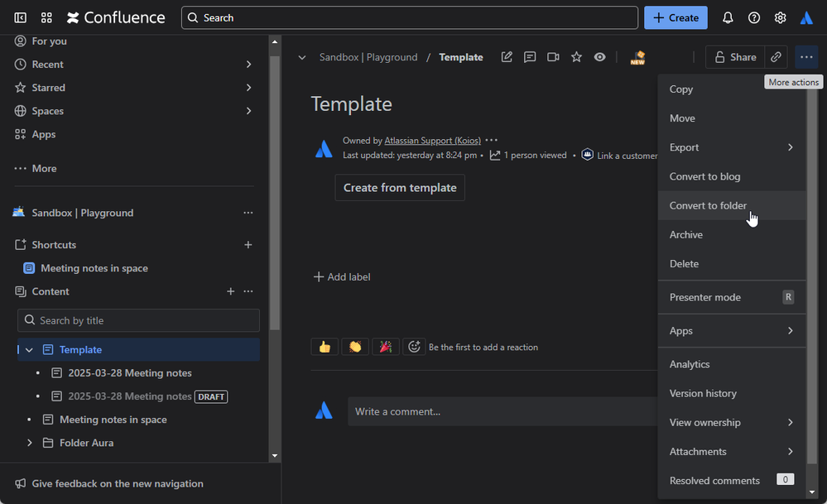This screenshot has height=504, width=827.
Task: Open settings gear icon in top bar
Action: pyautogui.click(x=780, y=17)
